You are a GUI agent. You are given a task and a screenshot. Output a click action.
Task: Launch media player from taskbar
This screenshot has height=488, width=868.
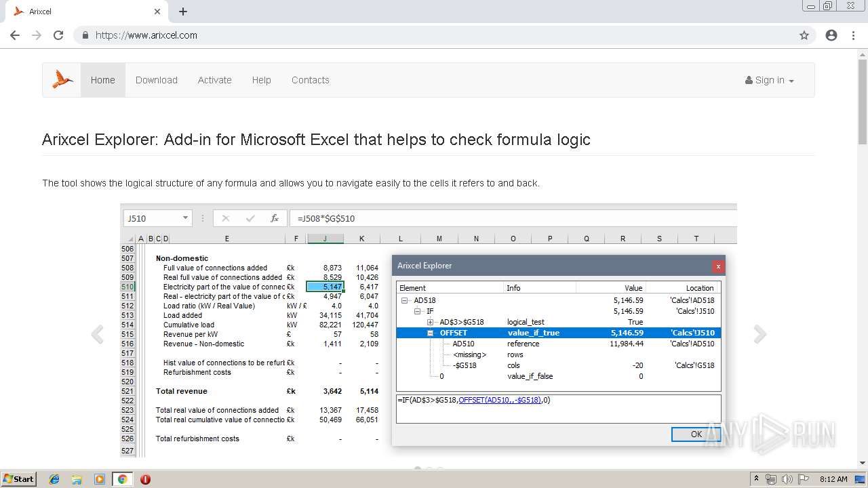pyautogui.click(x=100, y=479)
